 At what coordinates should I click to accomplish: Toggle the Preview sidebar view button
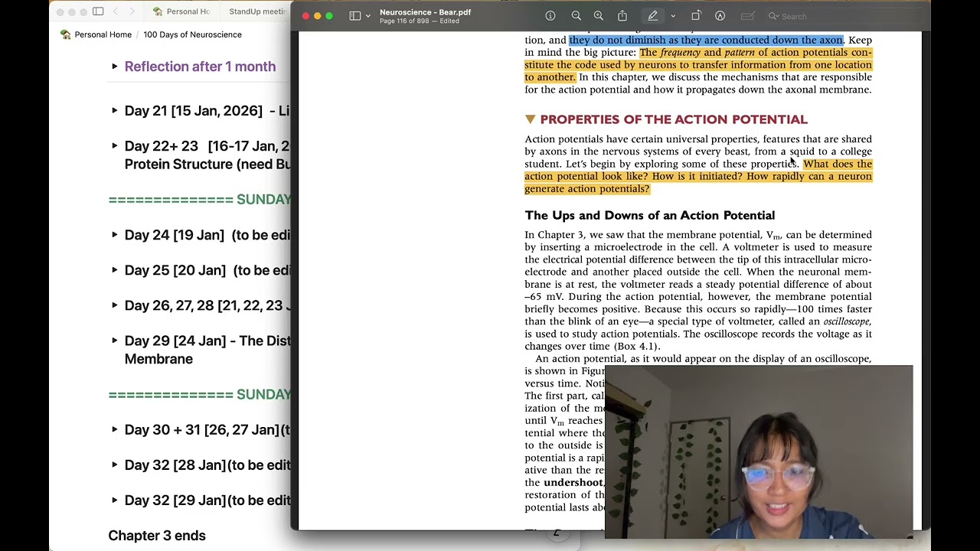pos(354,16)
